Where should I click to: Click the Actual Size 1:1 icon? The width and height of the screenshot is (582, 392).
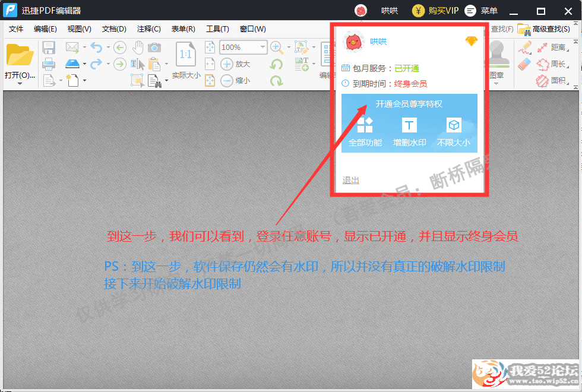[x=185, y=54]
